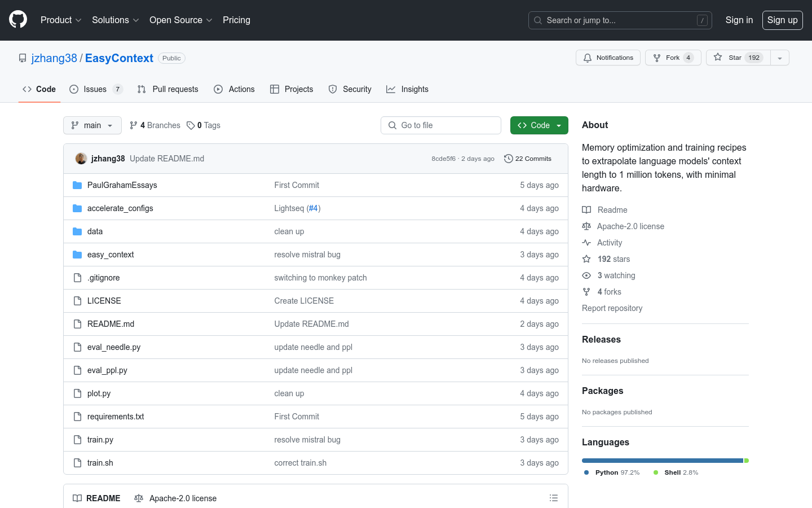Select the Code tab
This screenshot has width=812, height=508.
click(39, 89)
